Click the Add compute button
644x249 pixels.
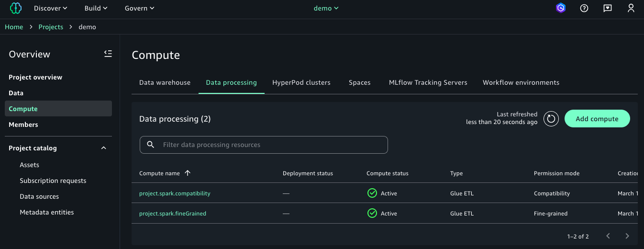point(597,119)
